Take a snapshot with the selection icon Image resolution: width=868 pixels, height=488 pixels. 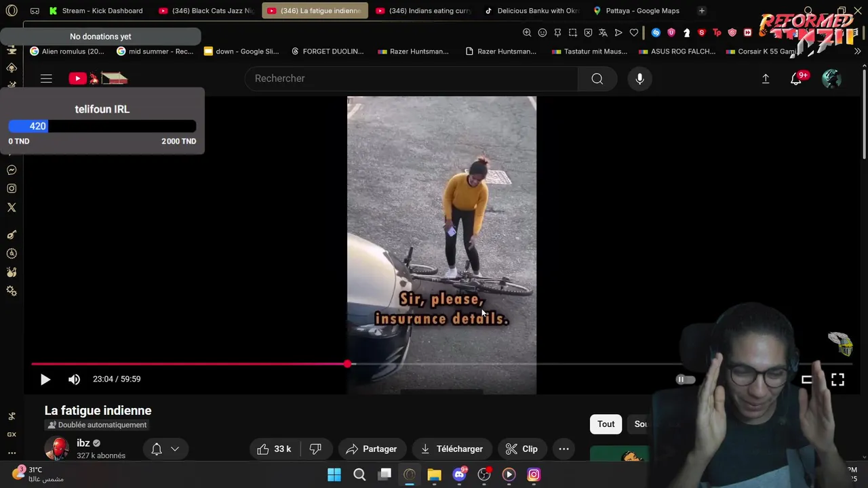pos(573,33)
